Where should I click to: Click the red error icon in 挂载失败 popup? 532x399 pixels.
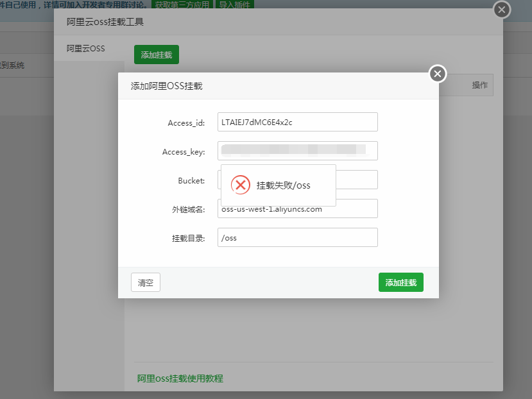tap(241, 185)
